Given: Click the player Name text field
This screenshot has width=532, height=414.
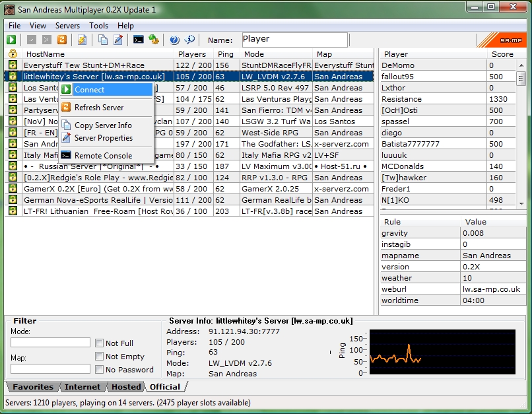Looking at the screenshot, I should (294, 40).
